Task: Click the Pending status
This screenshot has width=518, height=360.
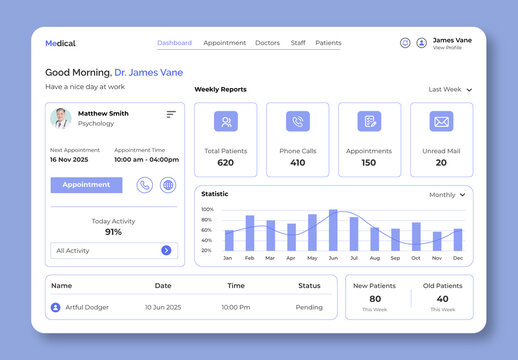Action: tap(309, 307)
